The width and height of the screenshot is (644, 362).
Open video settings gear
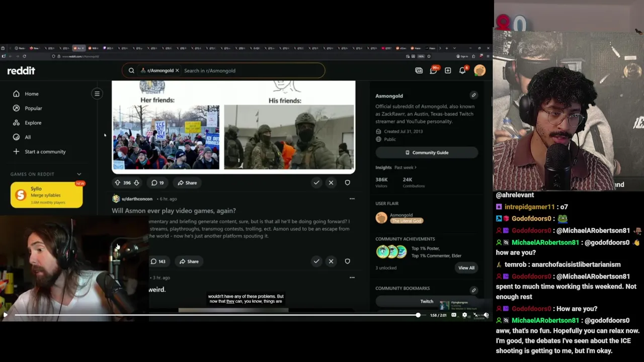pyautogui.click(x=464, y=315)
